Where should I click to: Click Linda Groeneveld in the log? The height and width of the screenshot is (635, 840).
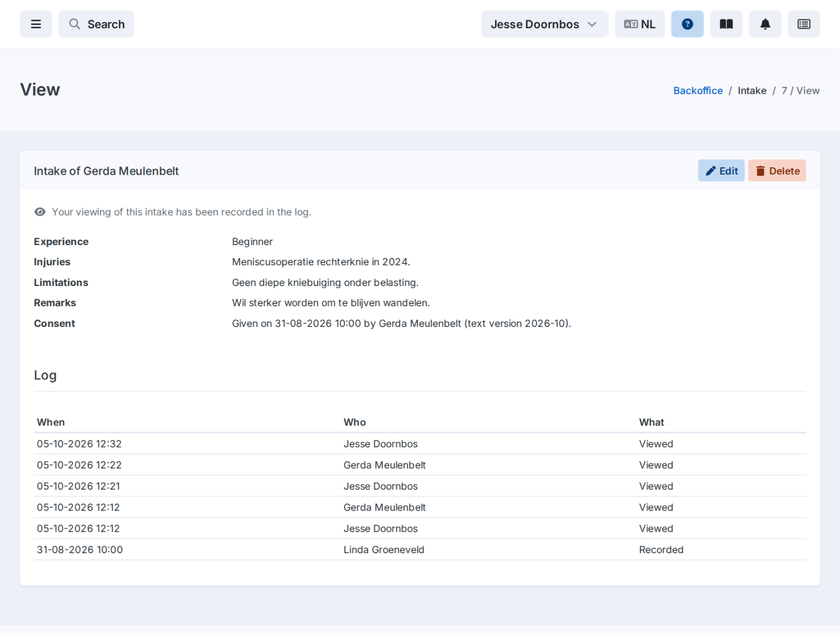coord(384,550)
